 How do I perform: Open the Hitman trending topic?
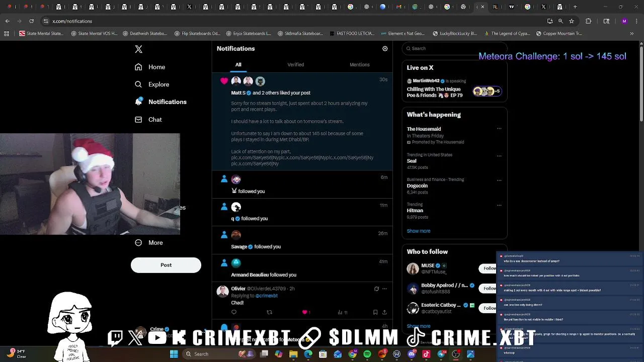[454, 211]
